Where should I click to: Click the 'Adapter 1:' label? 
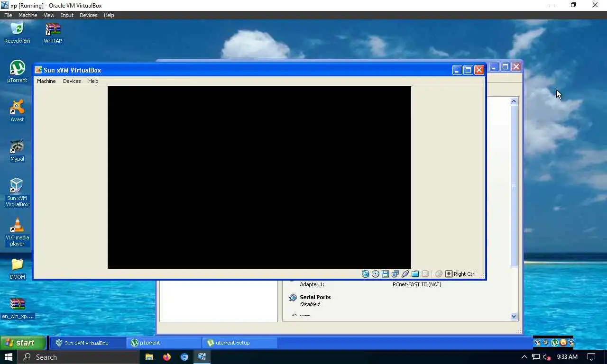pyautogui.click(x=312, y=284)
